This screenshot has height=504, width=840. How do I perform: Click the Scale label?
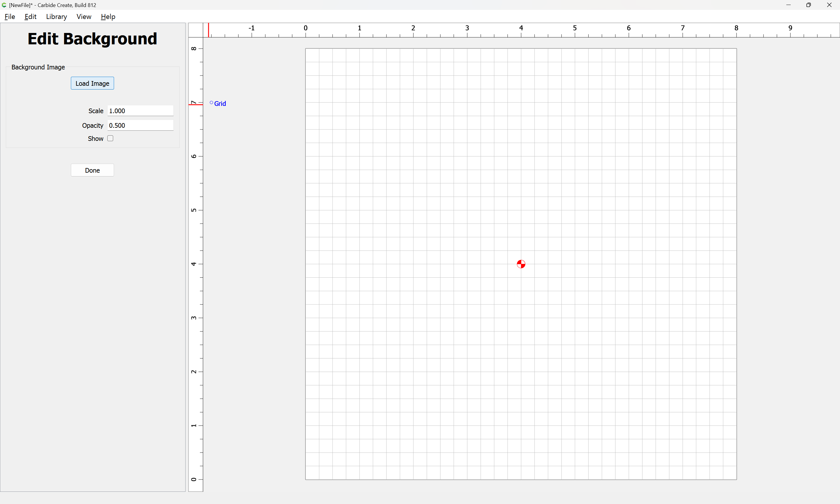click(x=96, y=111)
